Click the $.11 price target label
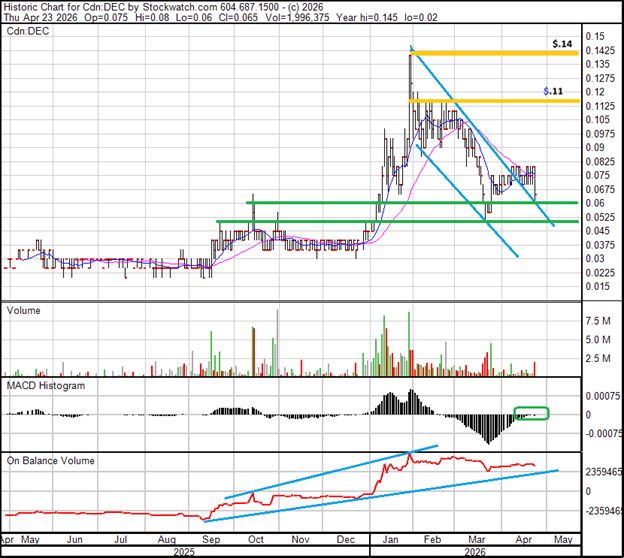This screenshot has width=624, height=558. [x=551, y=91]
